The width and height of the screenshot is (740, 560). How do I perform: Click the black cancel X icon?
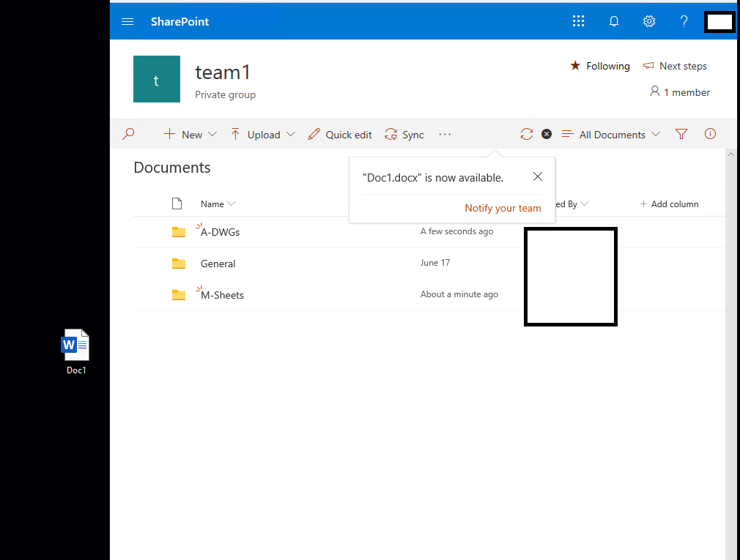(547, 135)
